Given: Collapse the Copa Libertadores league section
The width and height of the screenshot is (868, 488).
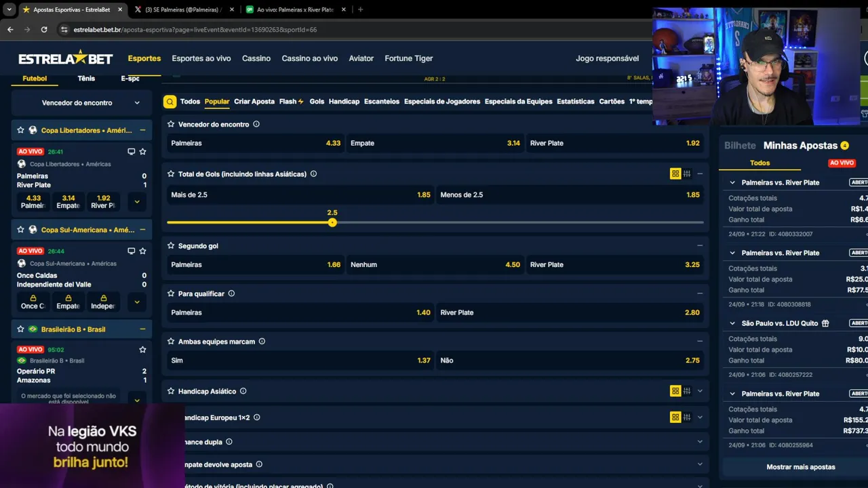Looking at the screenshot, I should (x=142, y=130).
